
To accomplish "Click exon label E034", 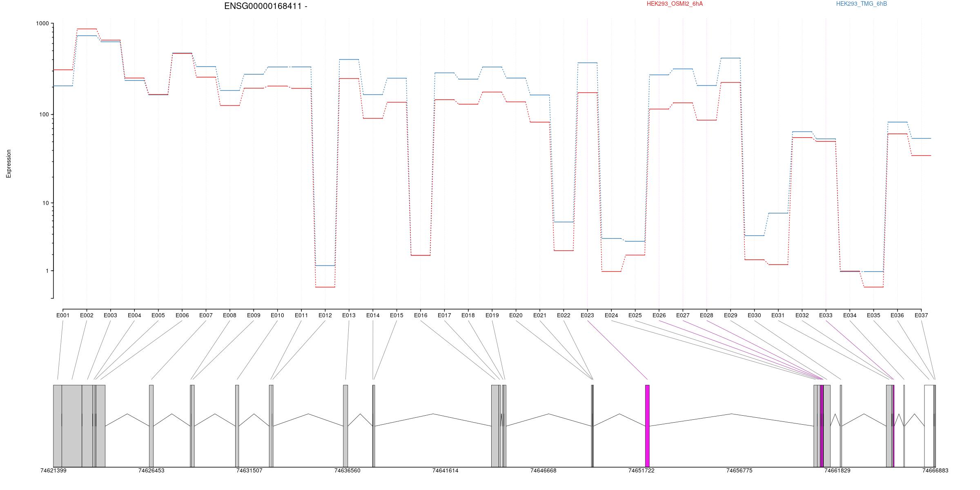I will point(850,315).
